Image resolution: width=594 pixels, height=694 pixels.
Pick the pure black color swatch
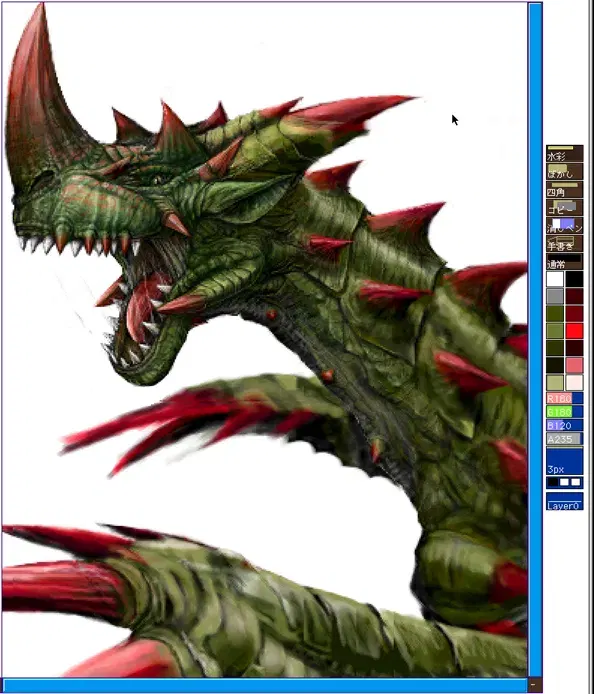(x=574, y=279)
